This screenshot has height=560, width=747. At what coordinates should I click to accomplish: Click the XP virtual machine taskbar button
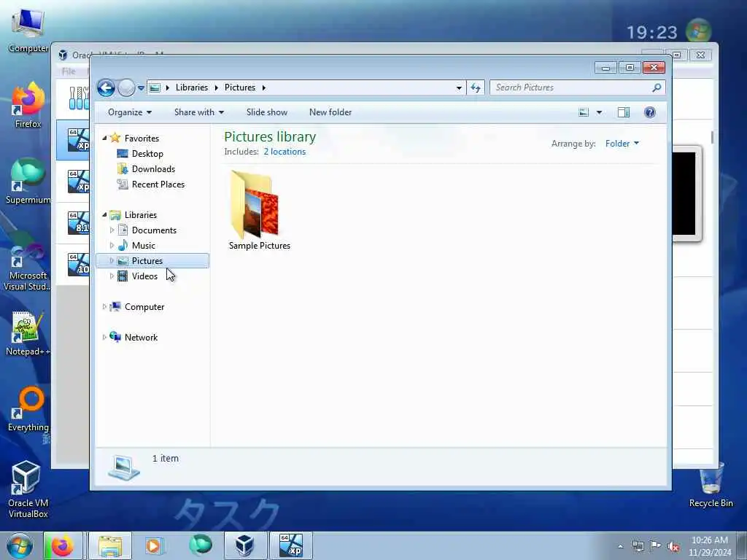291,545
